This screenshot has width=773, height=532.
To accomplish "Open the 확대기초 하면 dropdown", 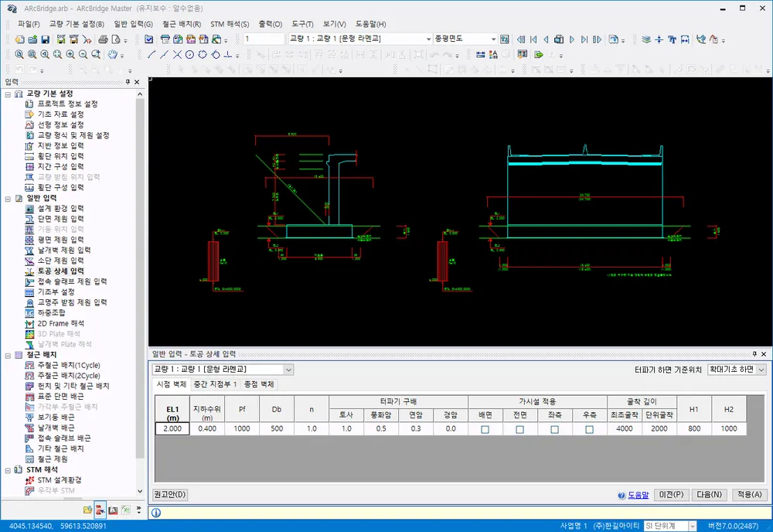I will (761, 370).
